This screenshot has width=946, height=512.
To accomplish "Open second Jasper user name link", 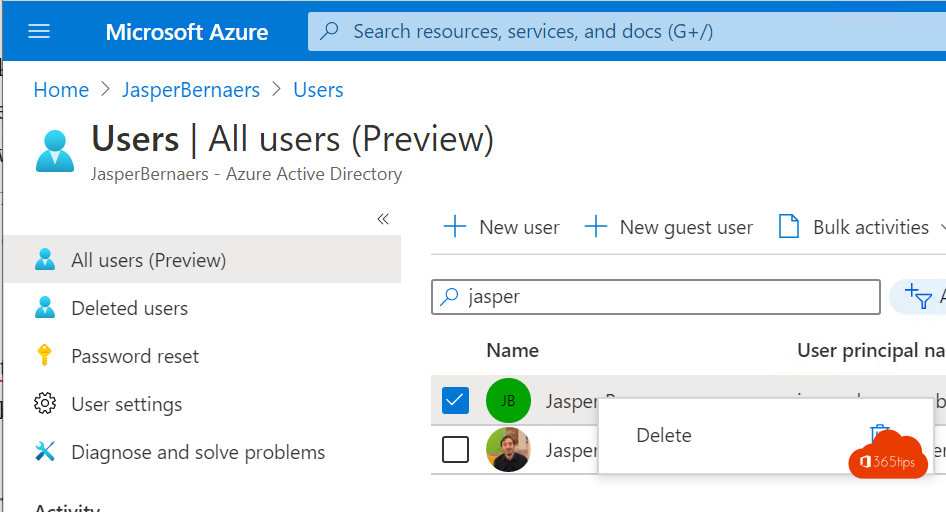I will point(571,450).
